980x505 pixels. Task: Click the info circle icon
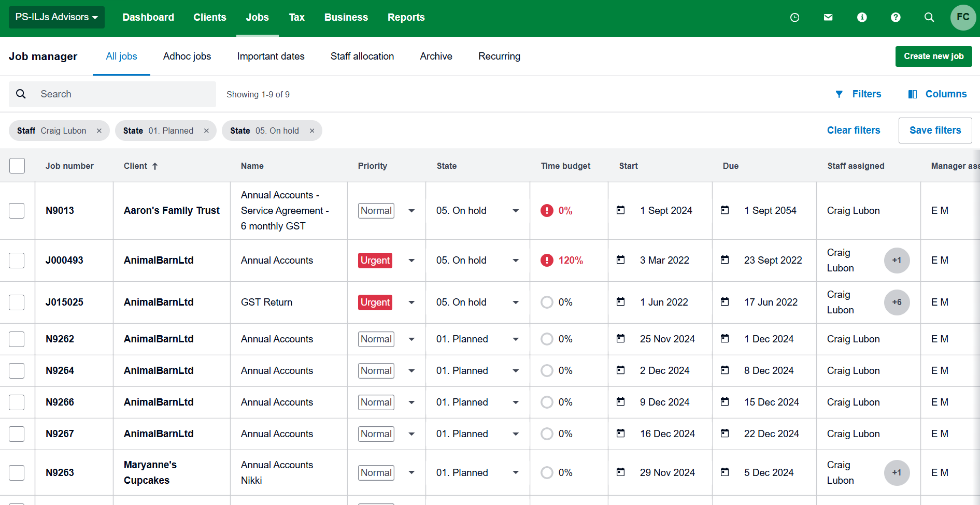[862, 17]
